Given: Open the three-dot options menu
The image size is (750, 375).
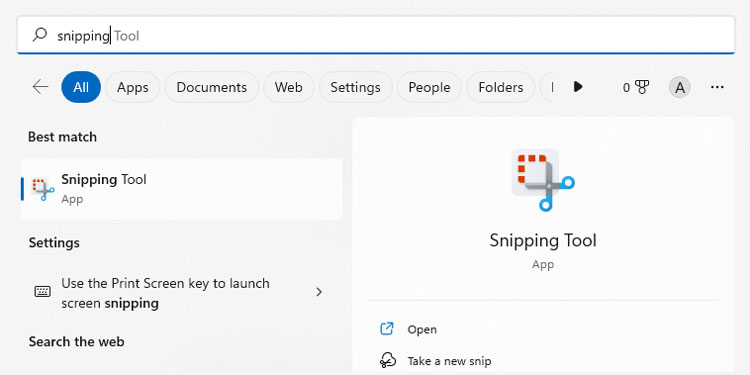Looking at the screenshot, I should coord(717,87).
